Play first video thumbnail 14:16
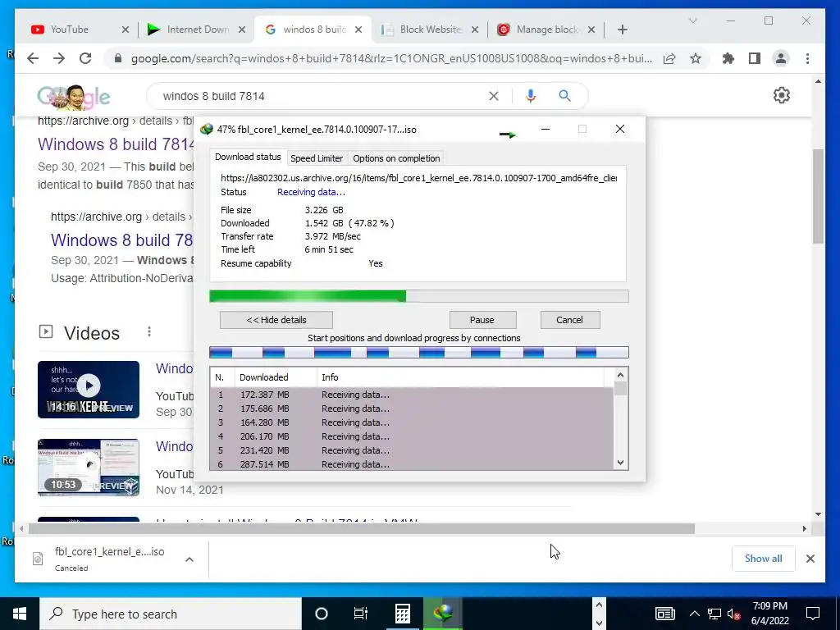This screenshot has width=840, height=630. (x=89, y=390)
